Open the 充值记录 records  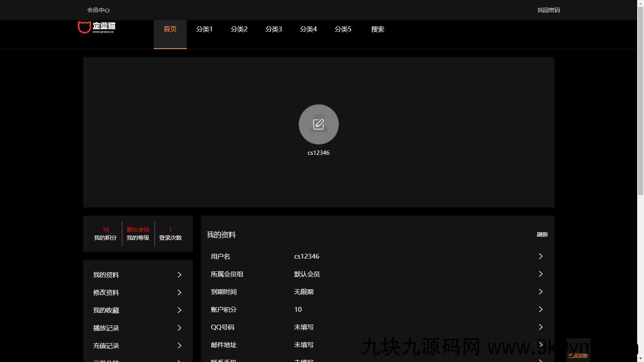(106, 346)
